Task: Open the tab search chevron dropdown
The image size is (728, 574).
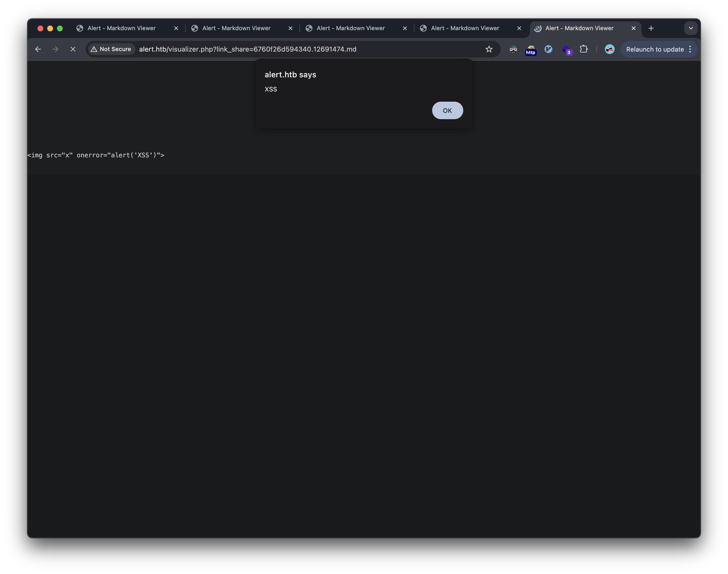Action: pos(691,28)
